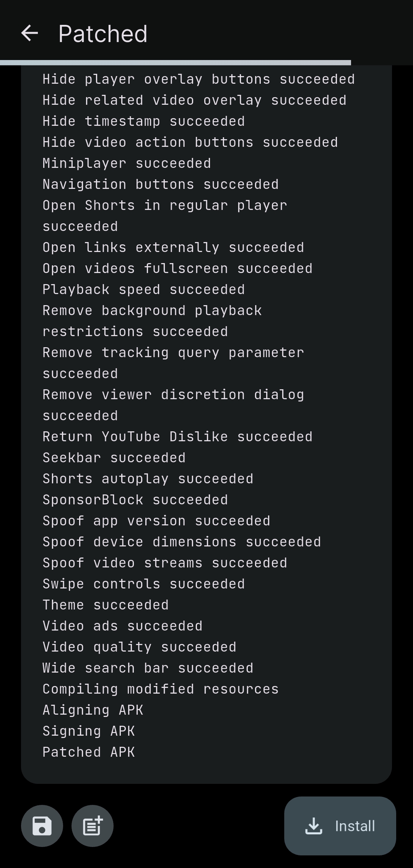The width and height of the screenshot is (413, 868).
Task: Click 'Hide timestamp succeeded' entry
Action: (x=143, y=121)
